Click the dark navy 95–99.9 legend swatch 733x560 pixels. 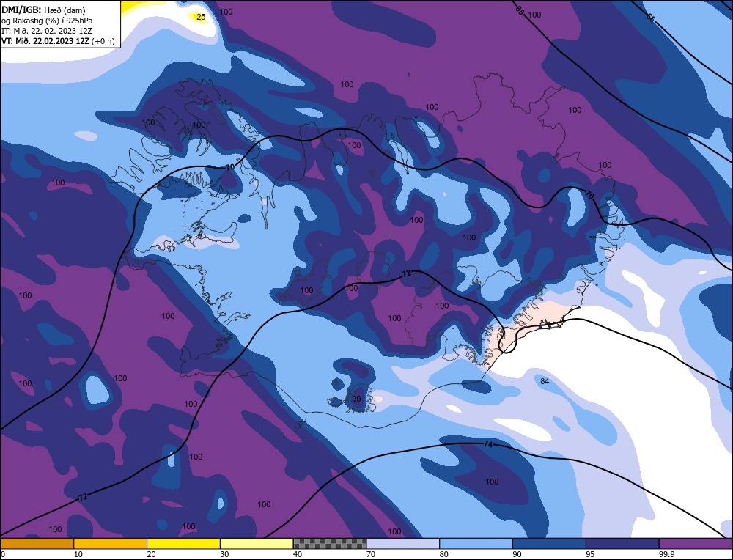tap(622, 544)
